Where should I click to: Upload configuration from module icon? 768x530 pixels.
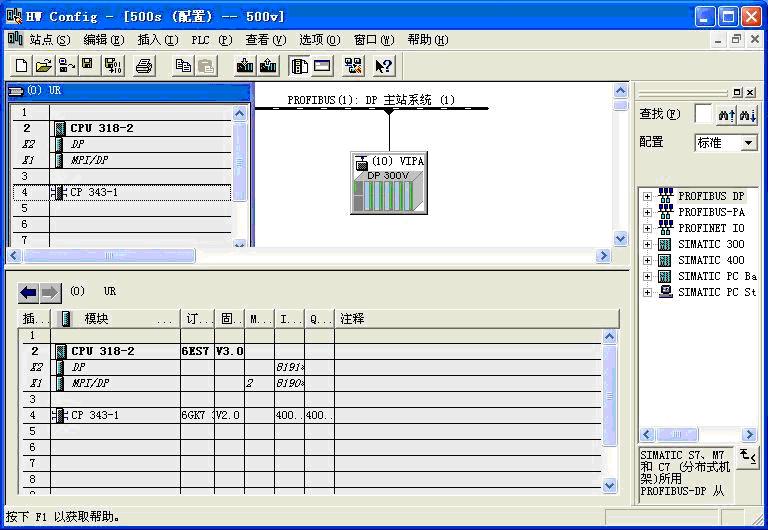(268, 66)
